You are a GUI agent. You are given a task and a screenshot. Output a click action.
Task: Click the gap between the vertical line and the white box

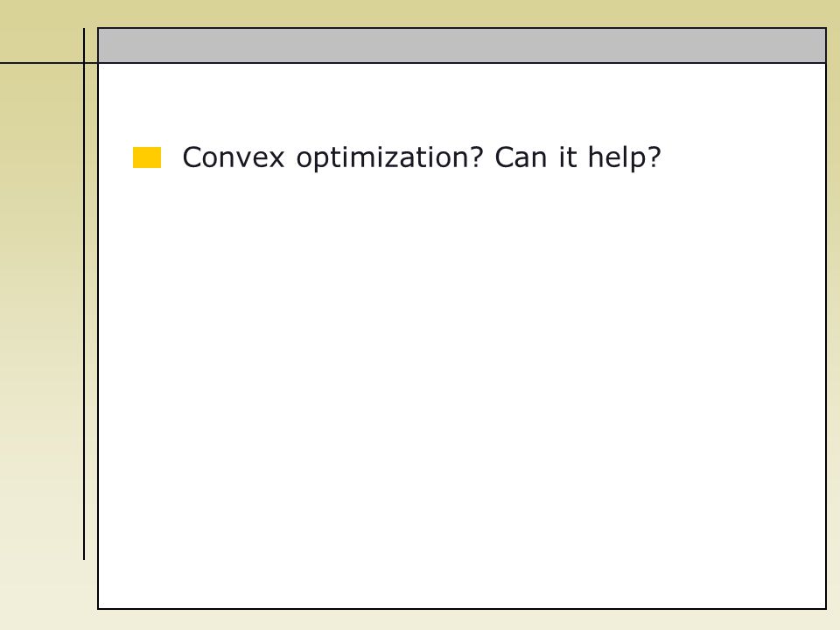91,321
